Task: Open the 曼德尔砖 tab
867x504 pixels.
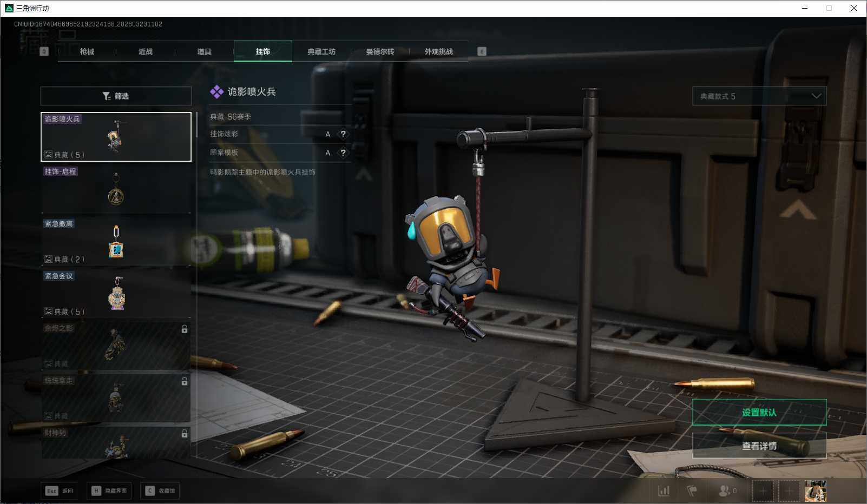Action: point(380,51)
